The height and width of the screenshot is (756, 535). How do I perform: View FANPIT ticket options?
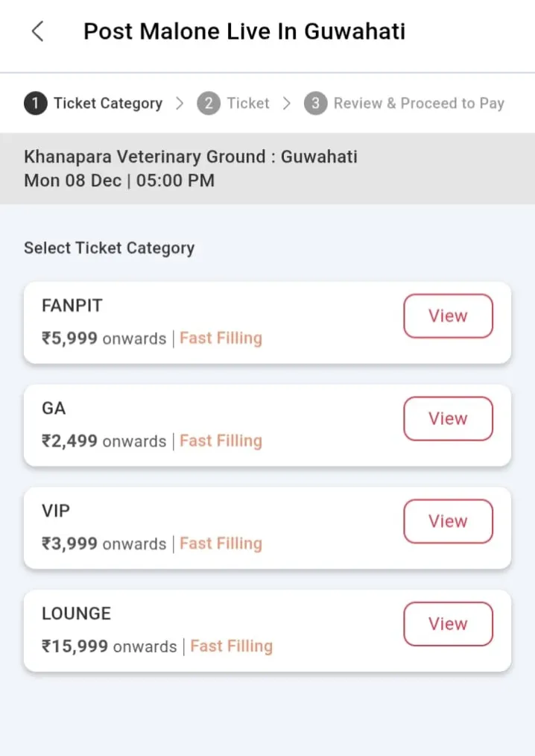pyautogui.click(x=448, y=316)
